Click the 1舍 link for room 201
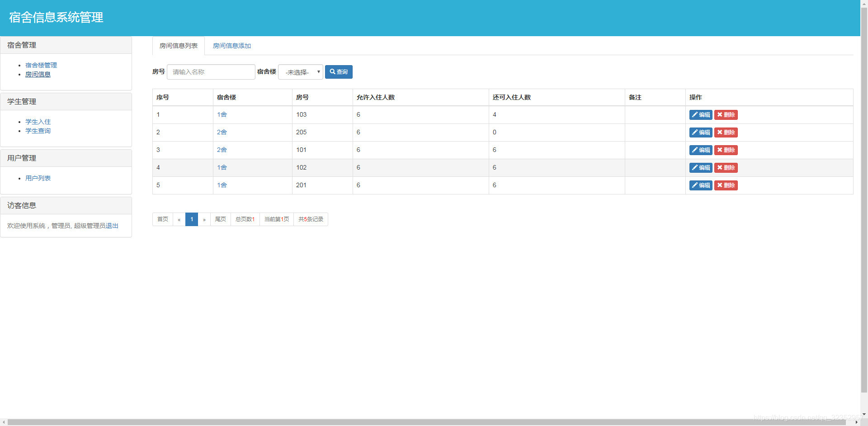The image size is (868, 426). pos(222,185)
